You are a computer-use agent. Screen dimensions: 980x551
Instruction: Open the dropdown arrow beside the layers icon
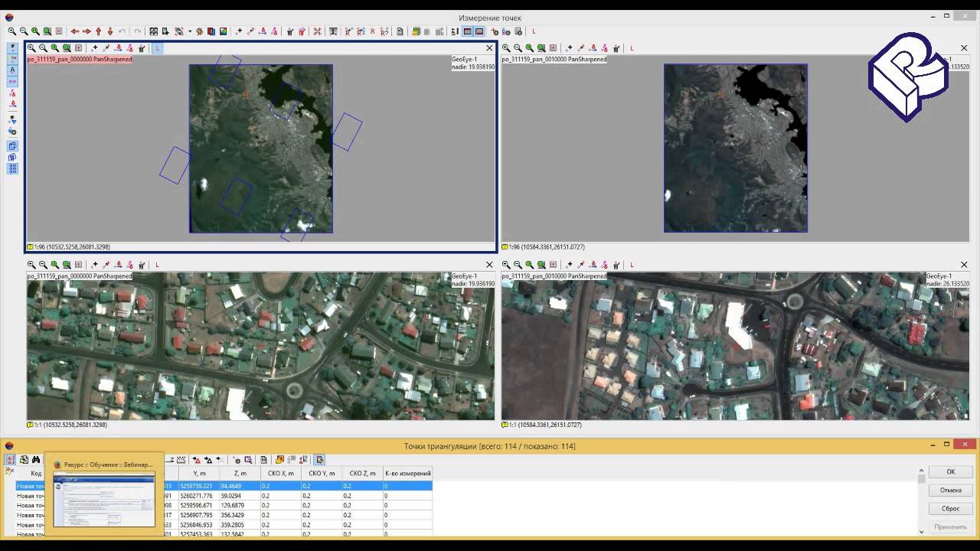189,31
